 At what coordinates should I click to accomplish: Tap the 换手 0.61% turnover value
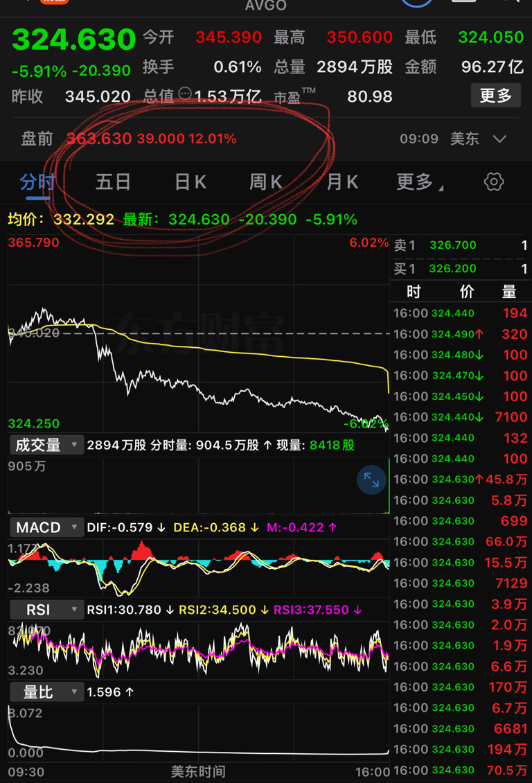click(x=238, y=67)
